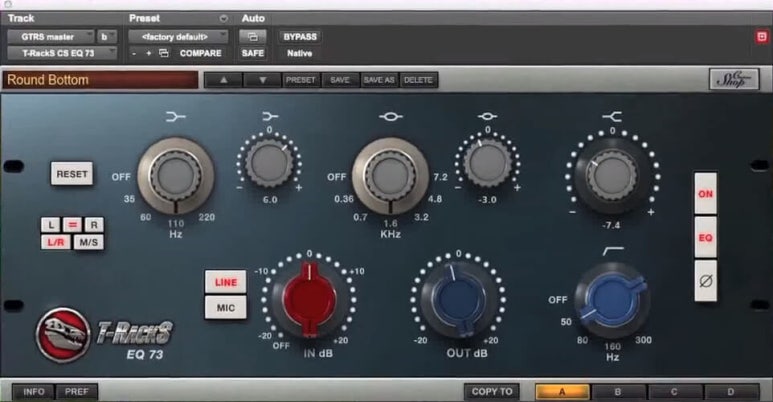Open the Custom Shop icon
Image resolution: width=773 pixels, height=402 pixels.
734,79
